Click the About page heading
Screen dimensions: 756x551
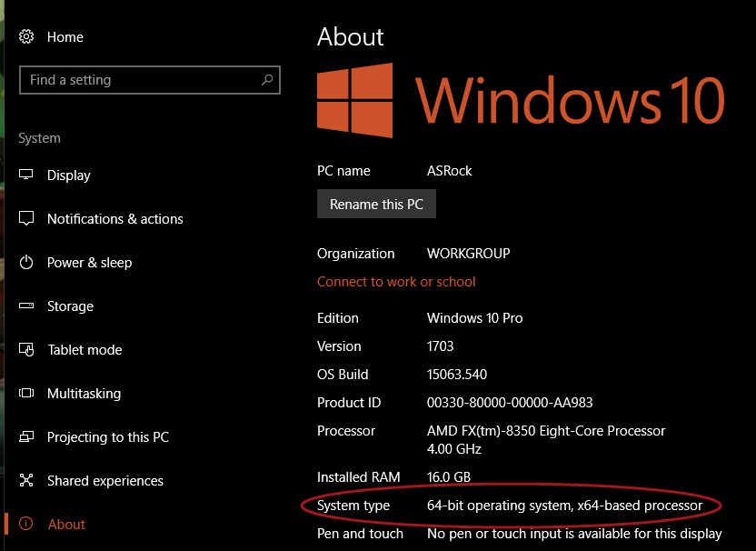(351, 36)
